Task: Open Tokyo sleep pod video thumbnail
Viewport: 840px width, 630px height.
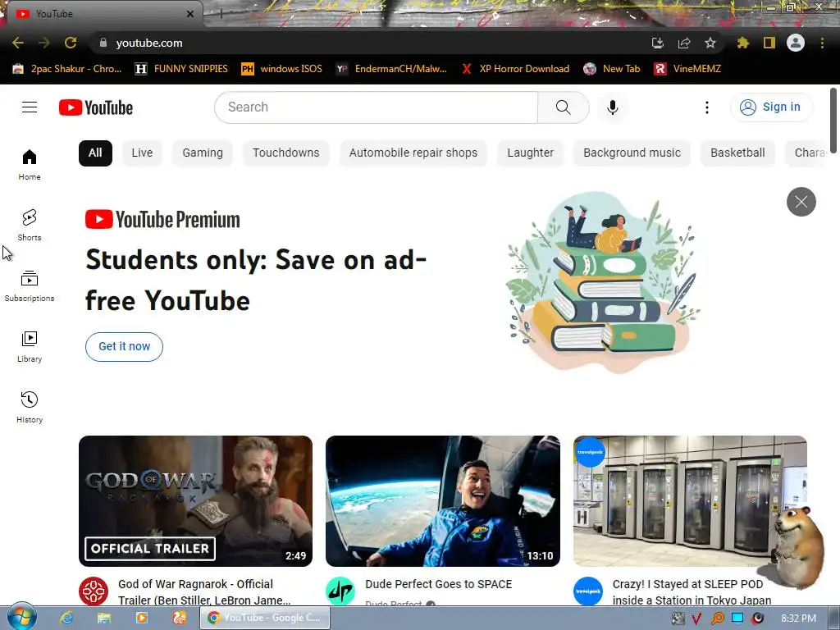Action: pyautogui.click(x=690, y=501)
